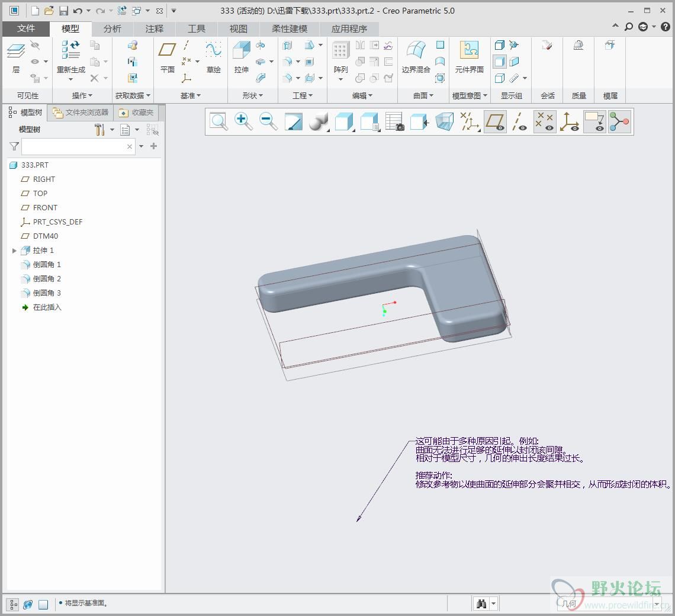Toggle the model tree display in status bar
675x616 pixels.
click(x=14, y=604)
